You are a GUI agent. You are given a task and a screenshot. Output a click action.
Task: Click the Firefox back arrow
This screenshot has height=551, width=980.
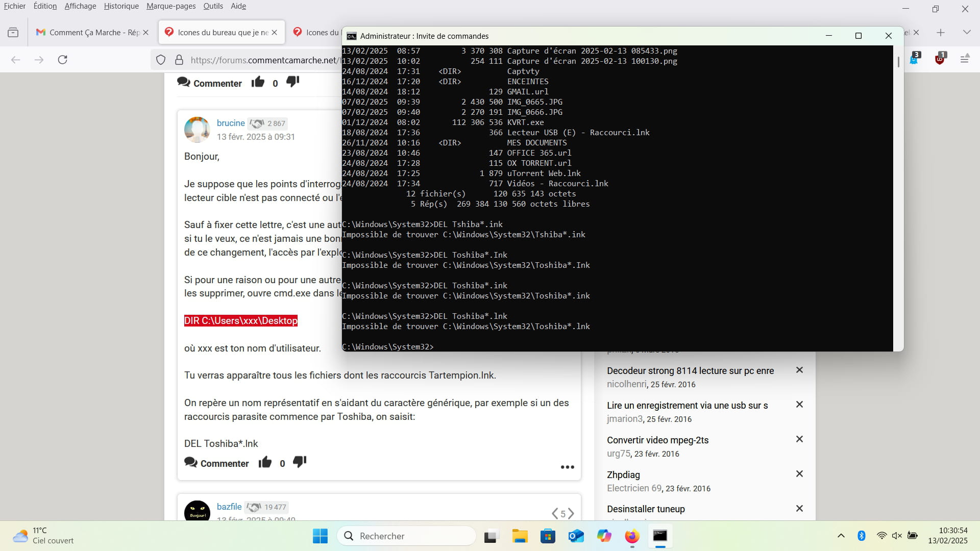coord(16,60)
